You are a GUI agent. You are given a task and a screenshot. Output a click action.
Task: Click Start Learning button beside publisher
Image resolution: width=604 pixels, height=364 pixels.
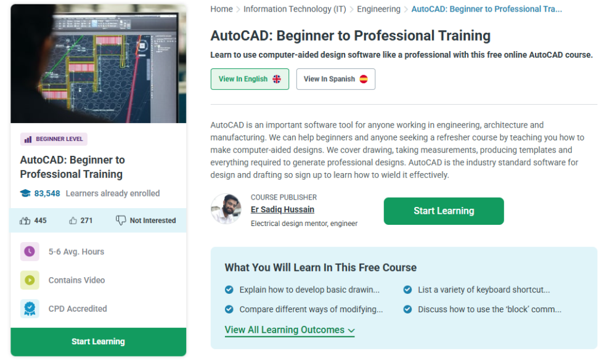(x=444, y=211)
